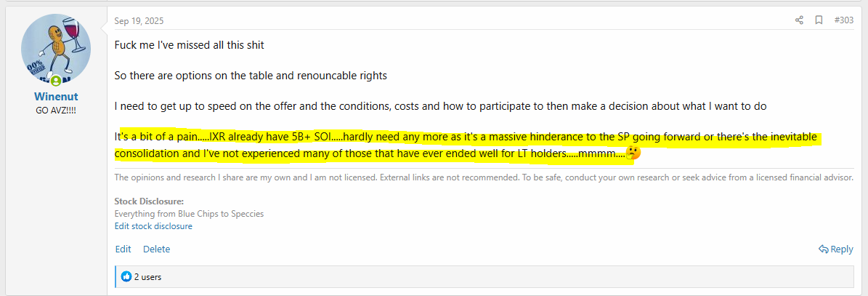Screen dimensions: 868x296
Task: View the 2 users who liked
Action: pos(147,276)
